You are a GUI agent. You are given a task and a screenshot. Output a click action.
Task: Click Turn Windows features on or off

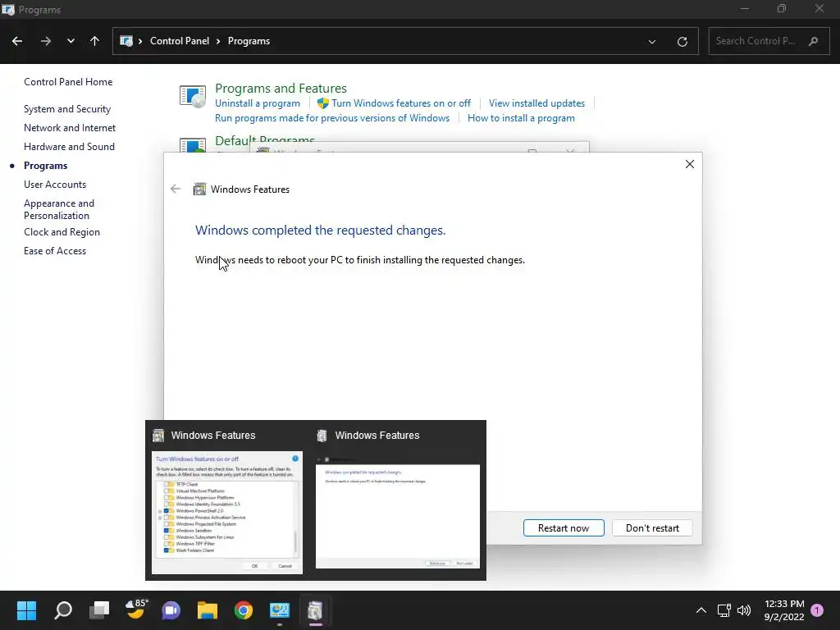click(400, 103)
